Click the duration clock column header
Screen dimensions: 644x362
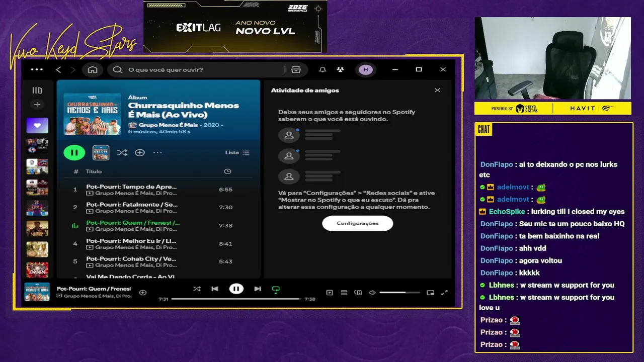tap(227, 171)
